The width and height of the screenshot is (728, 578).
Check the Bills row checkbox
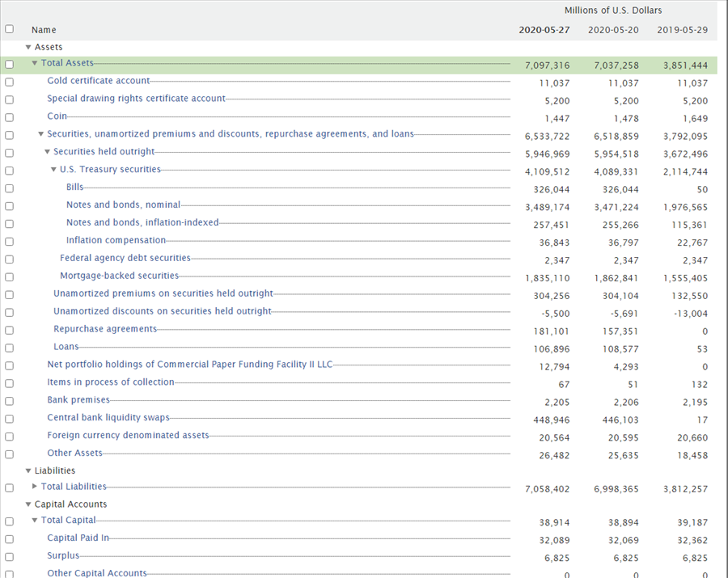point(9,188)
